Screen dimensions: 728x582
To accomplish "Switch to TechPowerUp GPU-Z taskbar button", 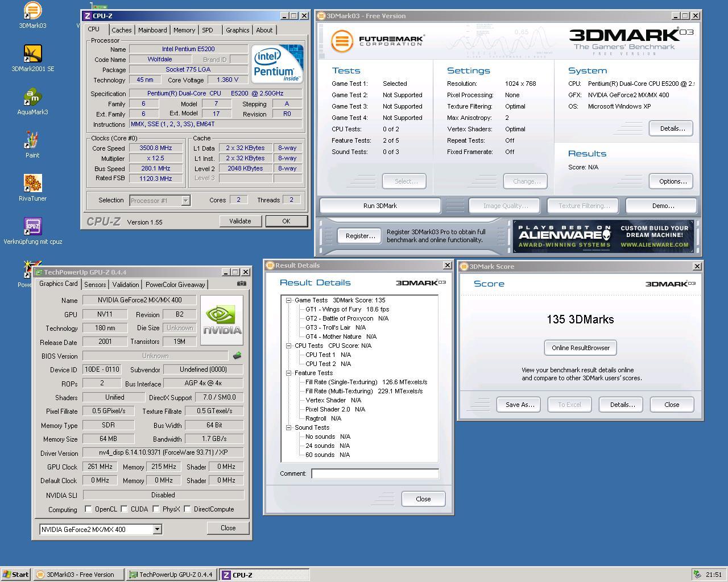I will (x=171, y=575).
